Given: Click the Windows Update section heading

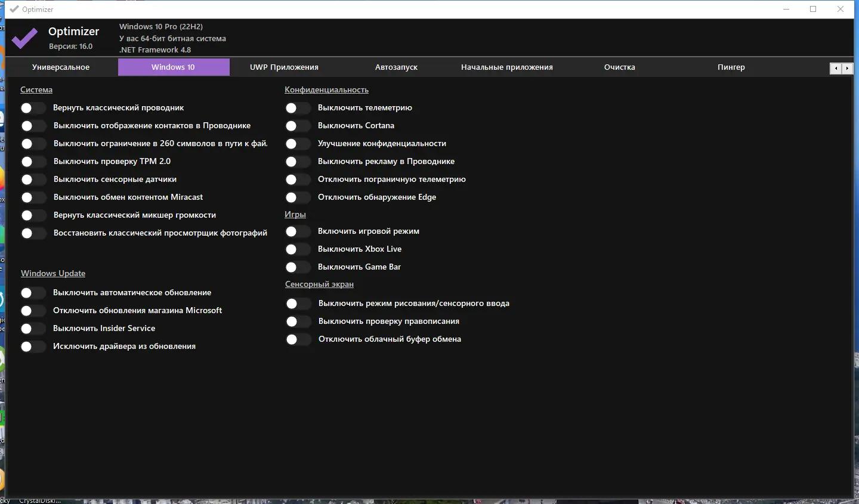Looking at the screenshot, I should pyautogui.click(x=53, y=274).
